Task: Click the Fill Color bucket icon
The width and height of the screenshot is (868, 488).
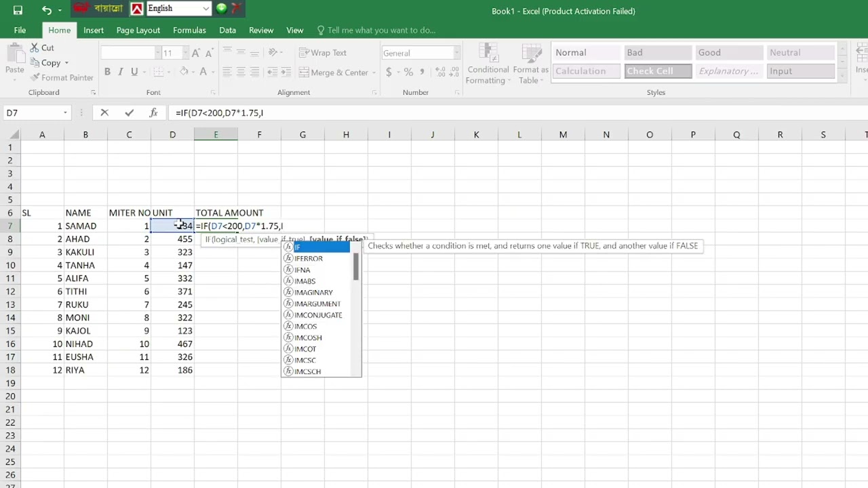Action: [x=184, y=73]
